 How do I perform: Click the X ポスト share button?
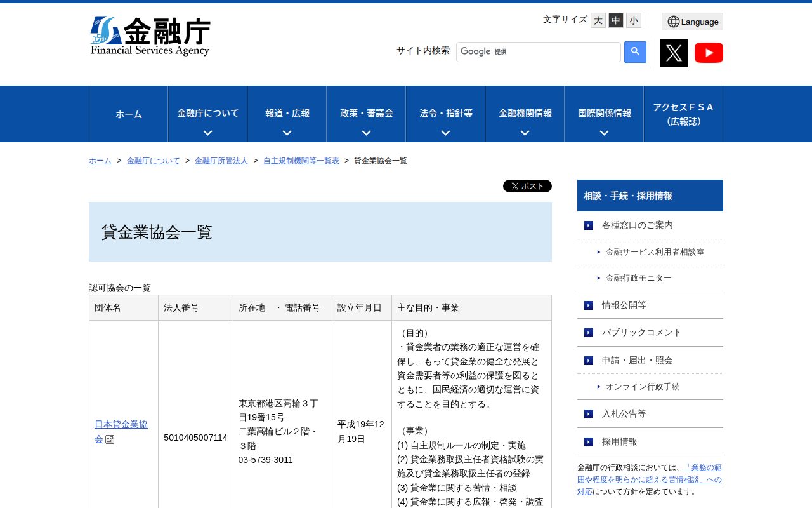pos(527,186)
